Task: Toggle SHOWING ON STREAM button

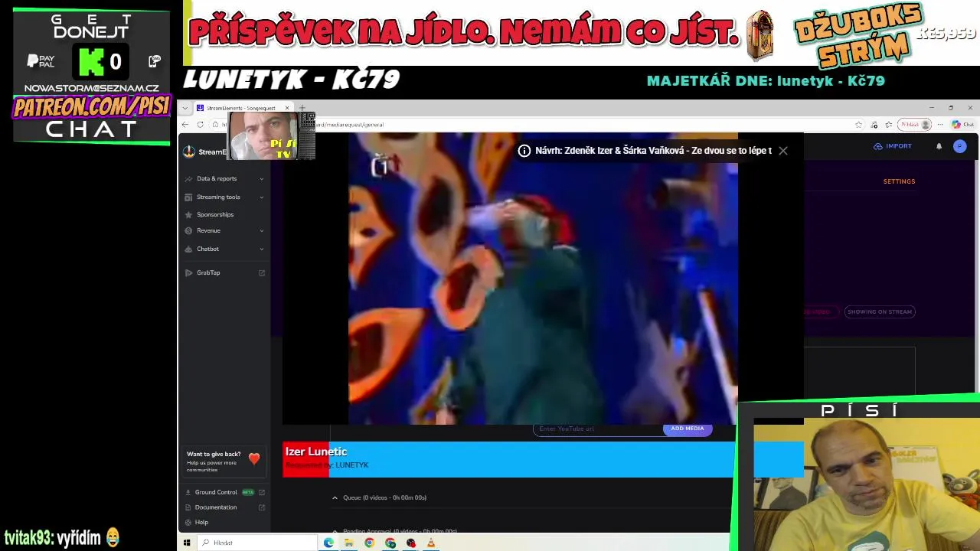Action: [880, 311]
